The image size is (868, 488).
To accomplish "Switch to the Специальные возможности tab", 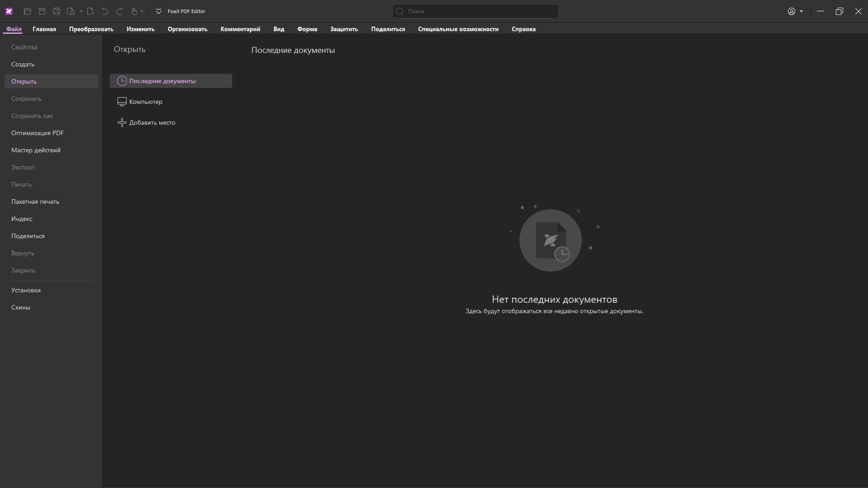I will point(458,29).
